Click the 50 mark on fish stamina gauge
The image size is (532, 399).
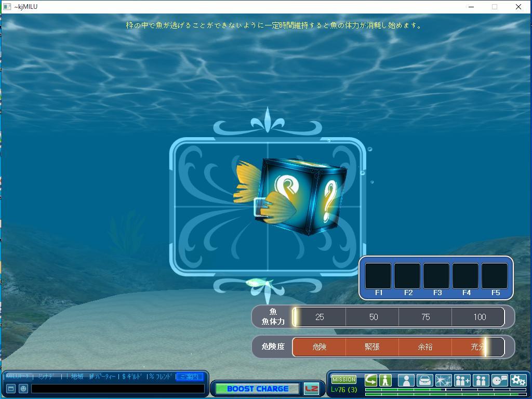[x=373, y=317]
